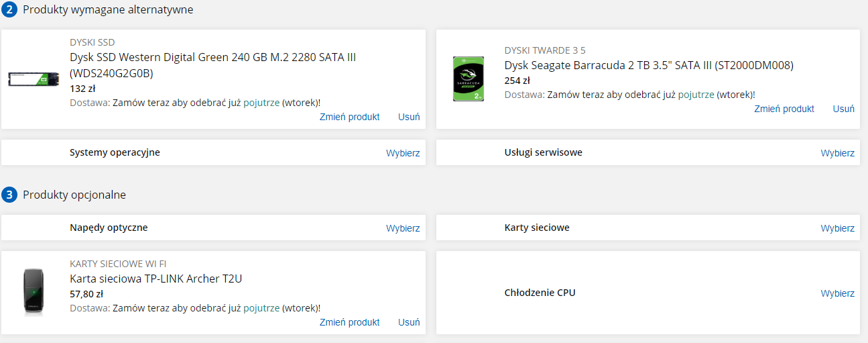The image size is (868, 343).
Task: Open the Karta sieciowa TP-LINK Archer T2U title
Action: pos(156,279)
